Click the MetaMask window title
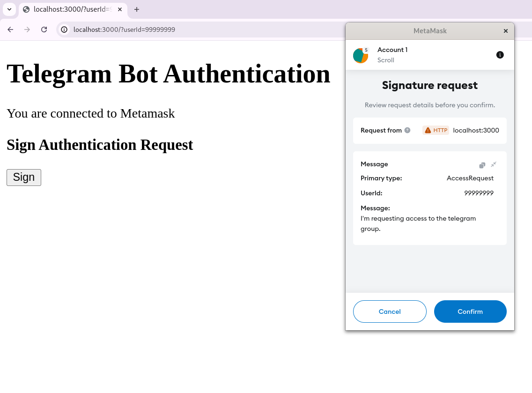 pyautogui.click(x=429, y=31)
